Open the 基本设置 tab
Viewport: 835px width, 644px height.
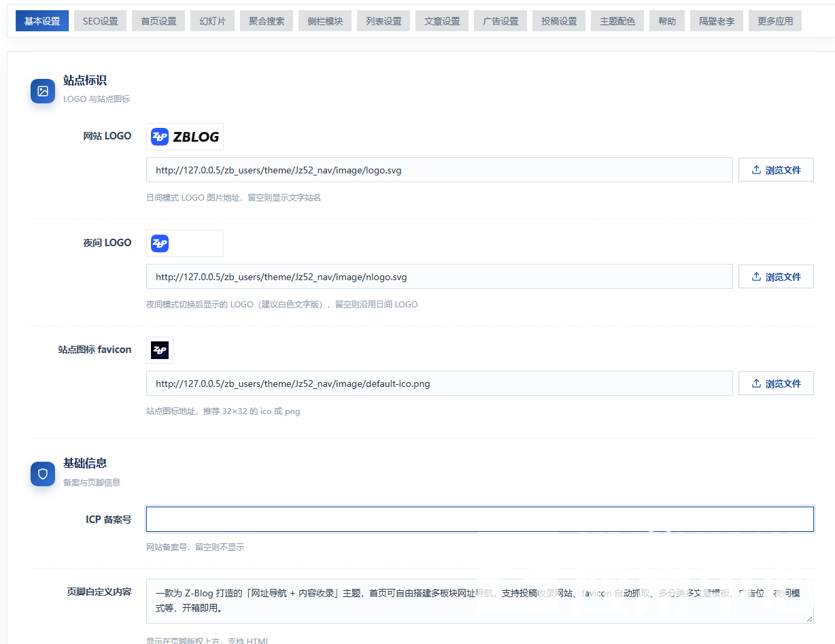click(x=42, y=21)
